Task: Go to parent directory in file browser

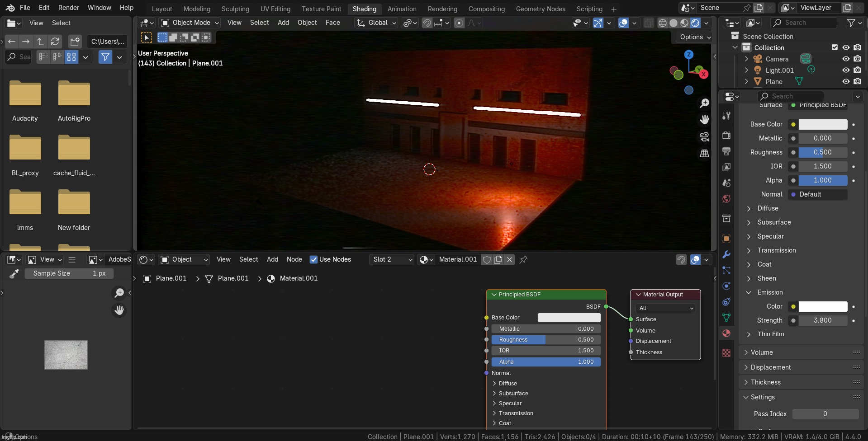Action: [x=40, y=42]
